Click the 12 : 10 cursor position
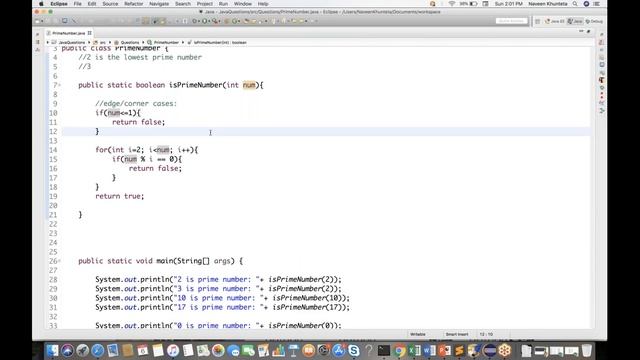 486,334
